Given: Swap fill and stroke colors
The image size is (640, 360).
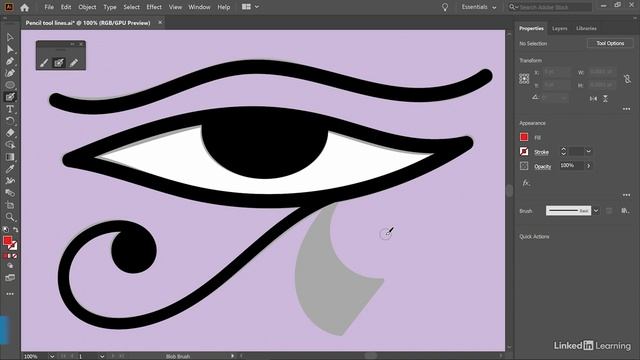Looking at the screenshot, I should click(16, 230).
